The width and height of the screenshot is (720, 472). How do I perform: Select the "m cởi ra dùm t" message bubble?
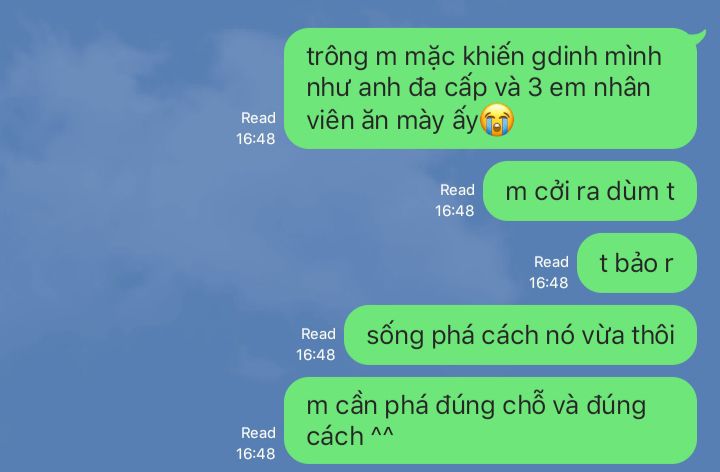point(590,191)
